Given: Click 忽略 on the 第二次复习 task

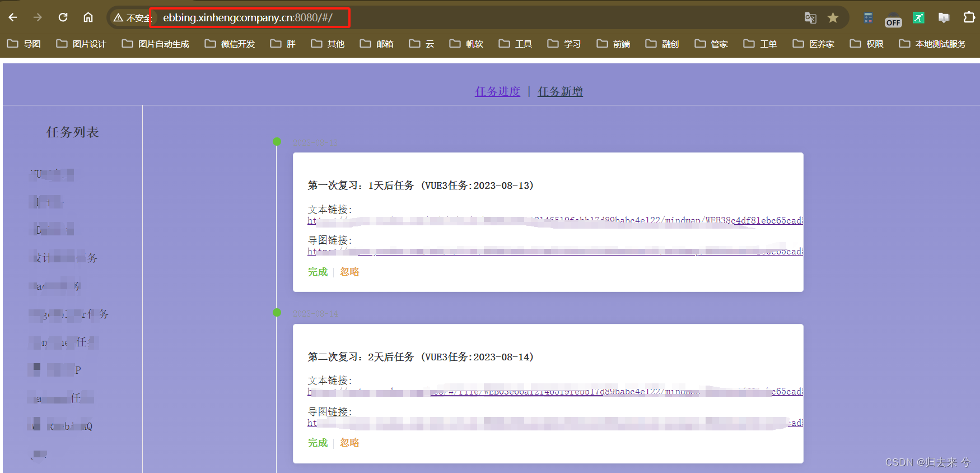Looking at the screenshot, I should point(349,443).
